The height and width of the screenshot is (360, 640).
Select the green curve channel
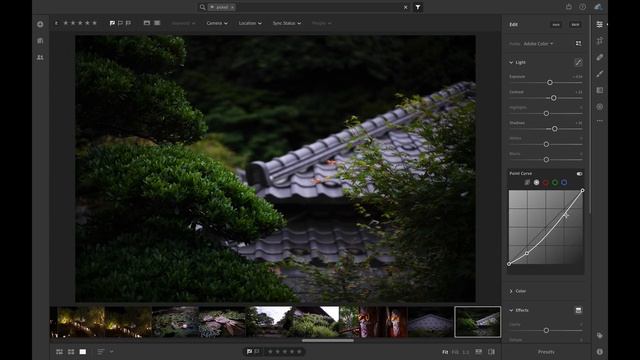pos(555,182)
